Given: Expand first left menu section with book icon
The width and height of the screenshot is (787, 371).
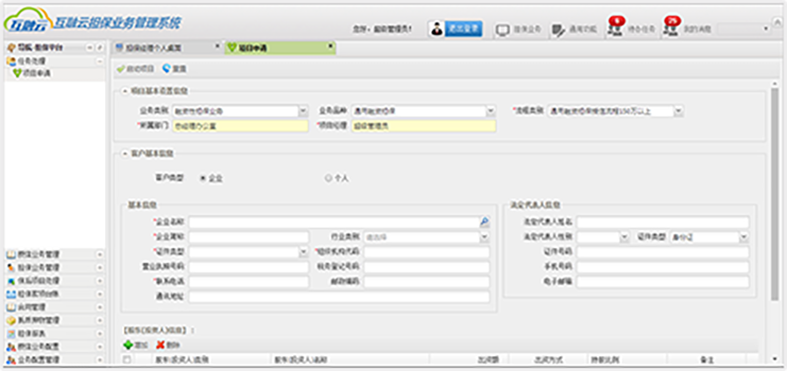Looking at the screenshot, I should (x=99, y=255).
